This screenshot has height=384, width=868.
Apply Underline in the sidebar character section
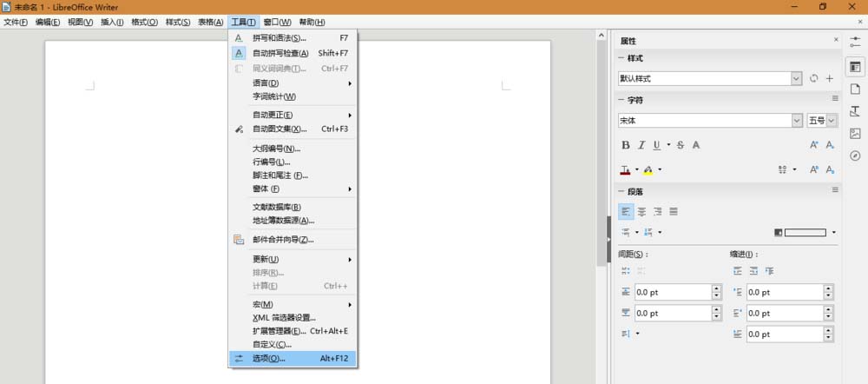point(656,145)
